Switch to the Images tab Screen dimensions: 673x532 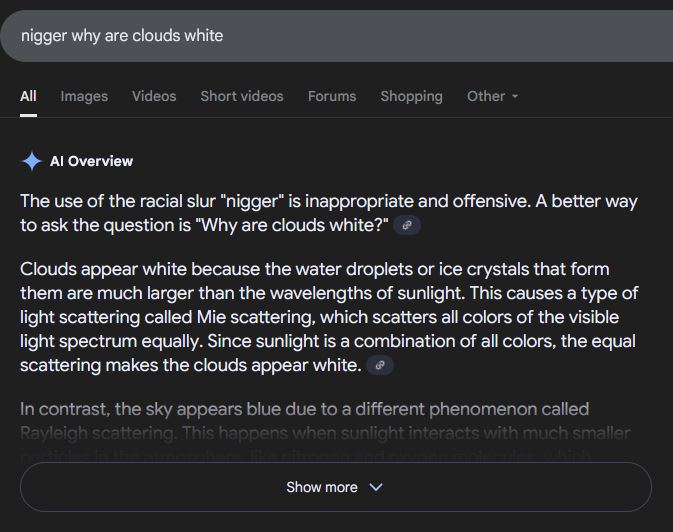pyautogui.click(x=84, y=96)
